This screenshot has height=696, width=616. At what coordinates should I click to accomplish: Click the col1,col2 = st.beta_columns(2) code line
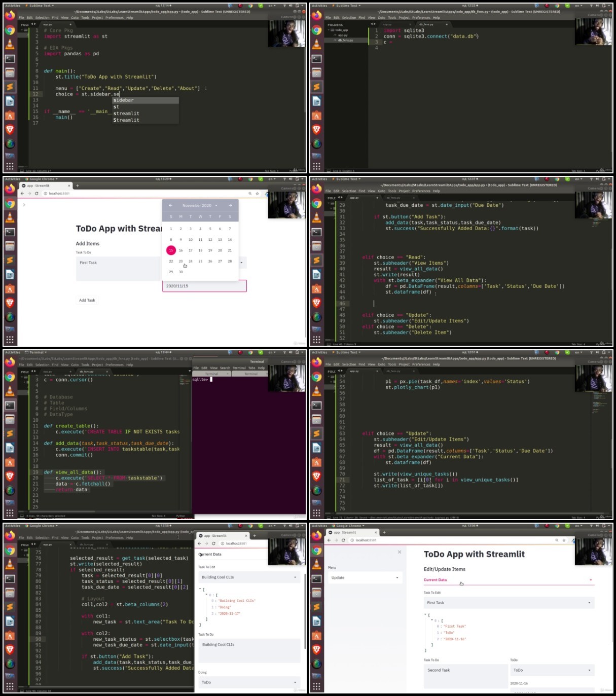(125, 604)
